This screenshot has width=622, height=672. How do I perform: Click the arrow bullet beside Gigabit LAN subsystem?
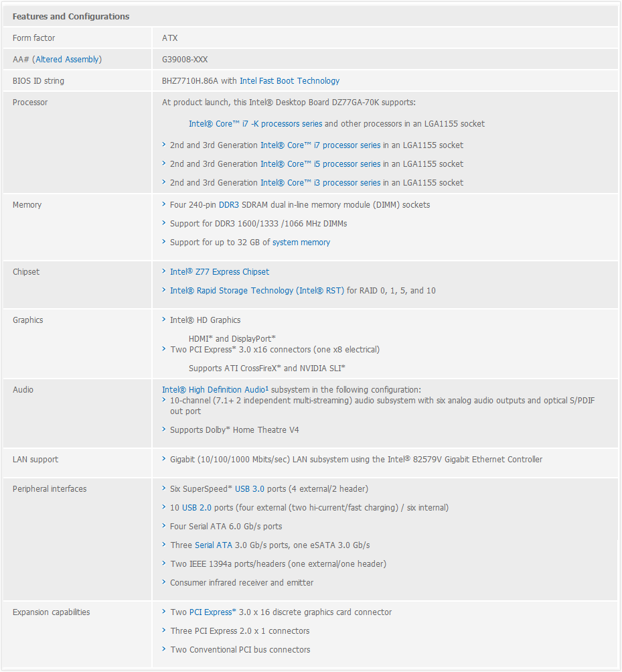click(163, 458)
